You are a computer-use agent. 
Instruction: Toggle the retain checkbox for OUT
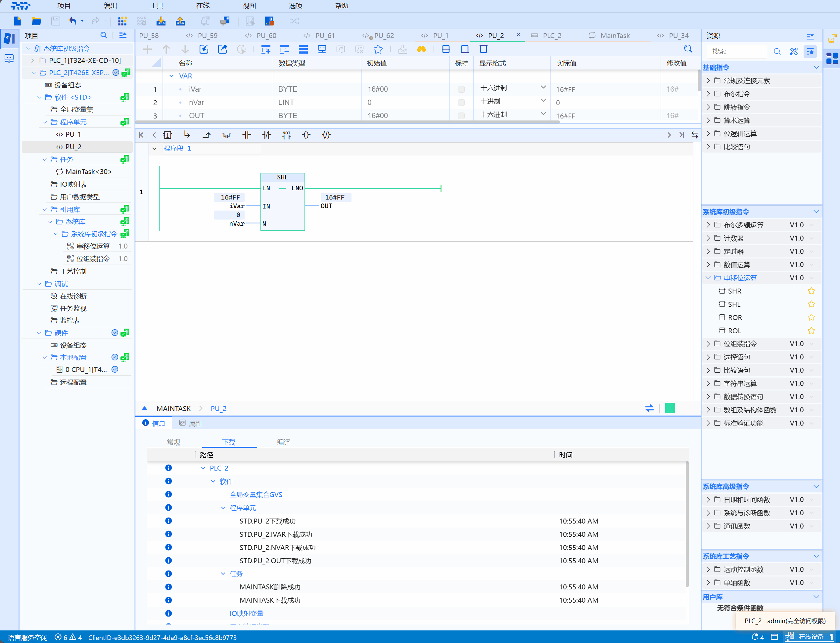point(461,115)
